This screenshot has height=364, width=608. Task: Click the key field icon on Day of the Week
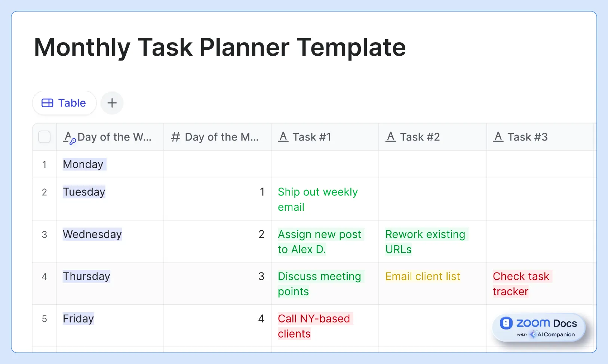coord(69,137)
